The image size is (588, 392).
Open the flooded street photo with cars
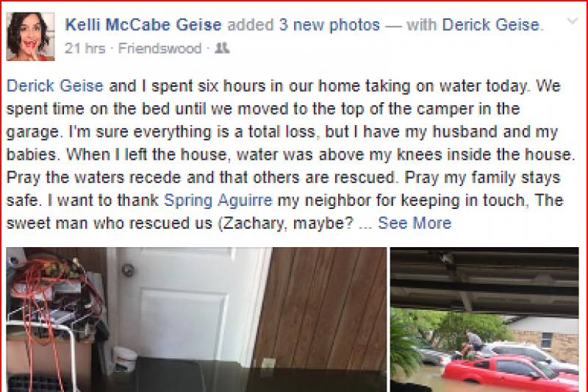pyautogui.click(x=484, y=319)
